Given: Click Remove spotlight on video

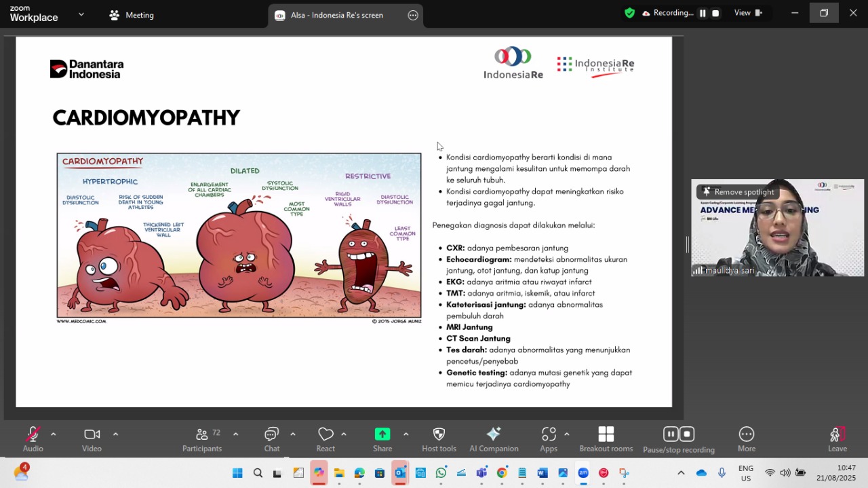Looking at the screenshot, I should pyautogui.click(x=738, y=192).
